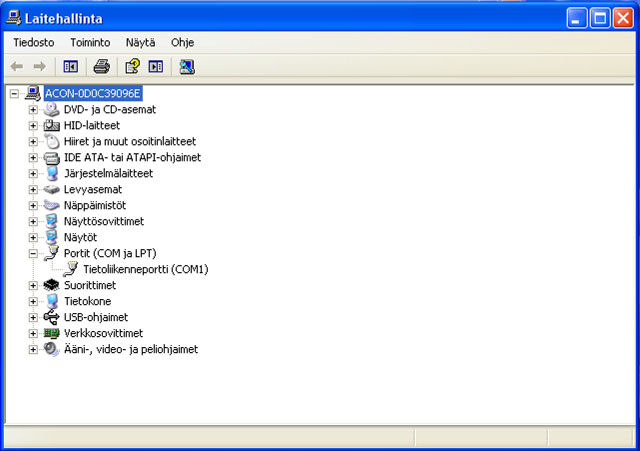640x451 pixels.
Task: Click the Print toolbar icon
Action: pyautogui.click(x=101, y=66)
